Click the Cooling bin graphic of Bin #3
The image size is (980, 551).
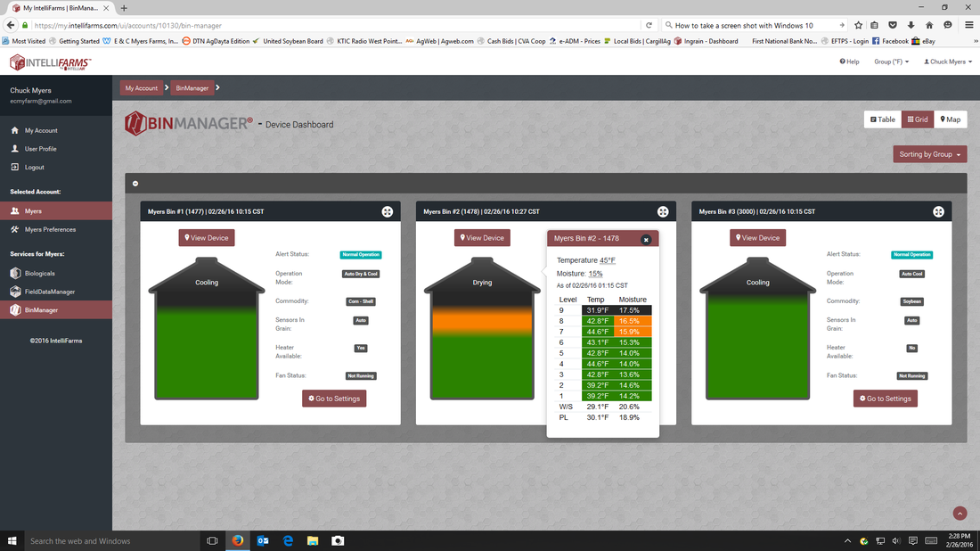[x=757, y=328]
